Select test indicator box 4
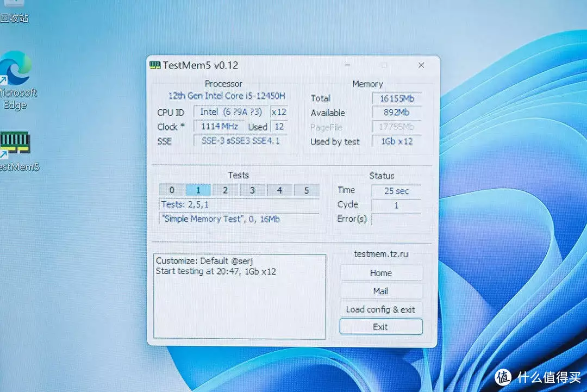Screen dimensions: 587x392 (x=279, y=190)
